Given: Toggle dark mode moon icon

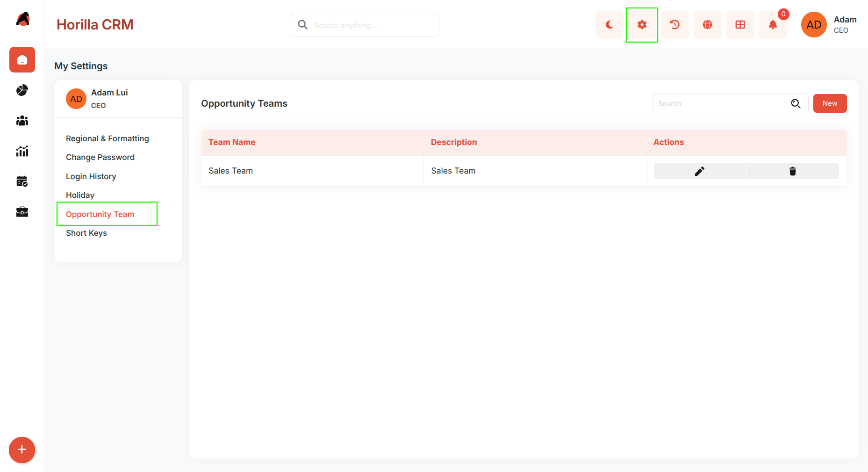Looking at the screenshot, I should [x=609, y=25].
